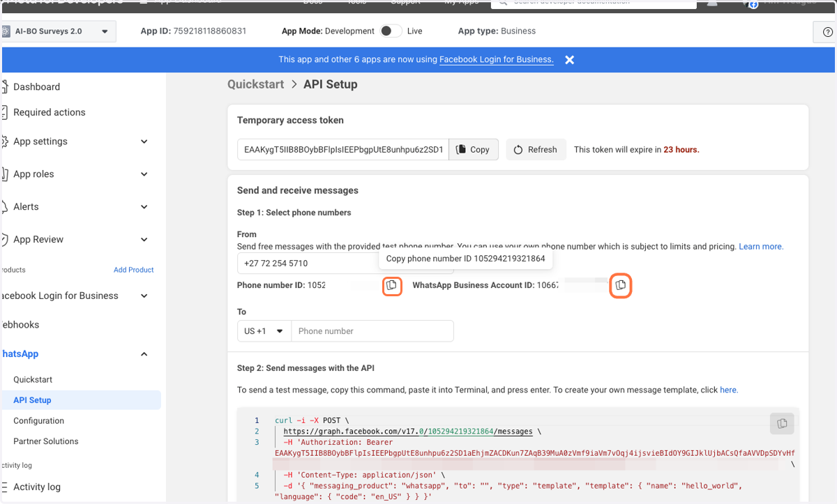
Task: Expand the App roles menu
Action: click(144, 174)
